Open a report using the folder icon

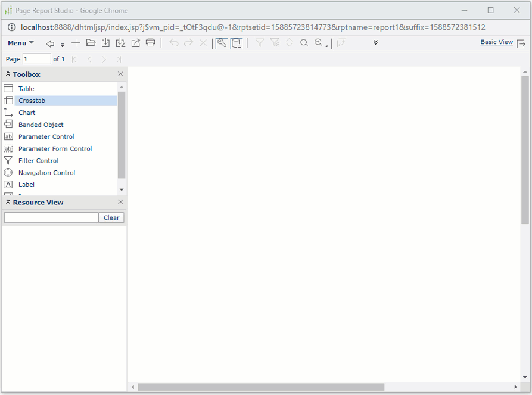tap(90, 43)
